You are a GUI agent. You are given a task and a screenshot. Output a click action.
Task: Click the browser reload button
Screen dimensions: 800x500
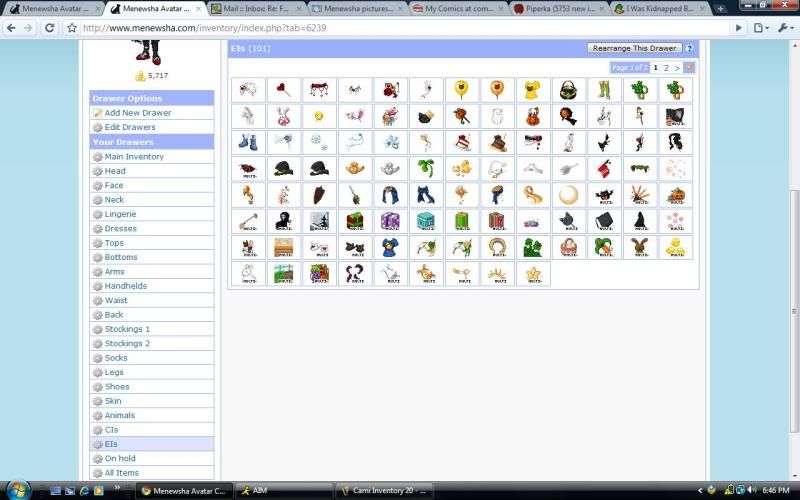[x=49, y=28]
